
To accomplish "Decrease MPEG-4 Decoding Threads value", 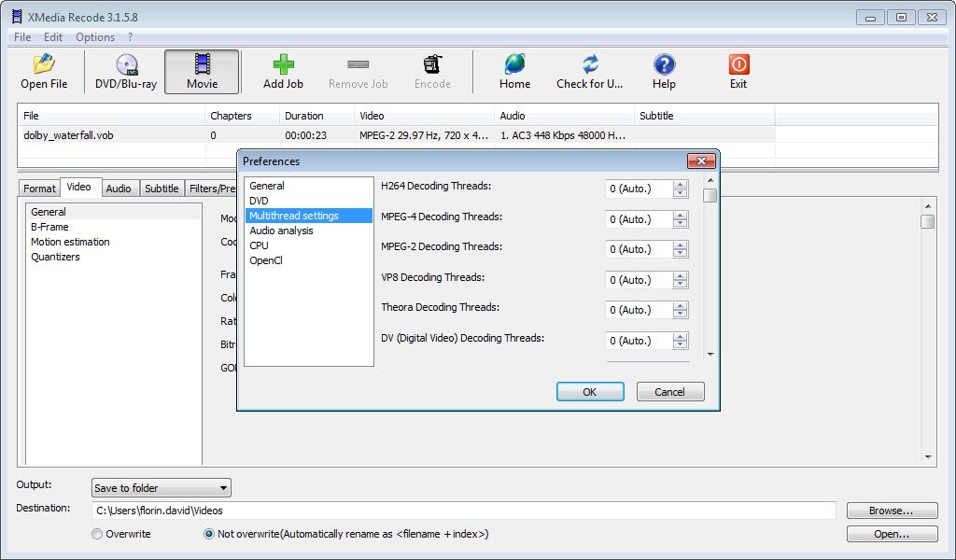I will pos(680,224).
